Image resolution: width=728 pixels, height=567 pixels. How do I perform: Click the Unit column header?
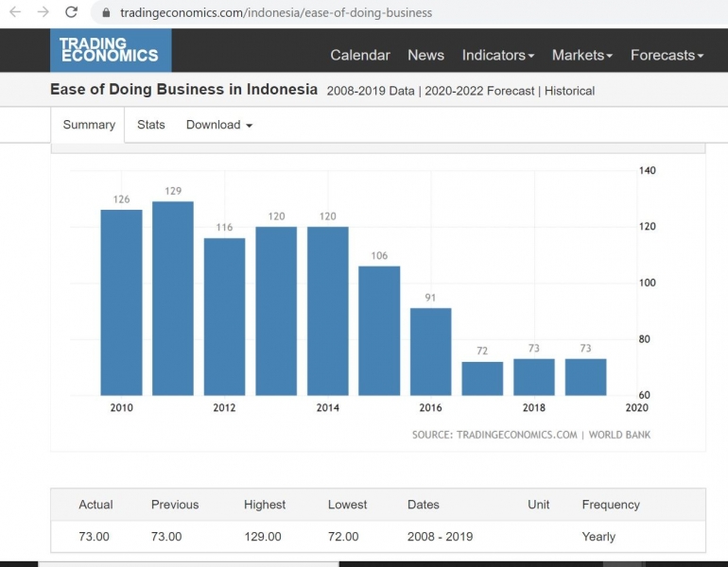click(538, 505)
